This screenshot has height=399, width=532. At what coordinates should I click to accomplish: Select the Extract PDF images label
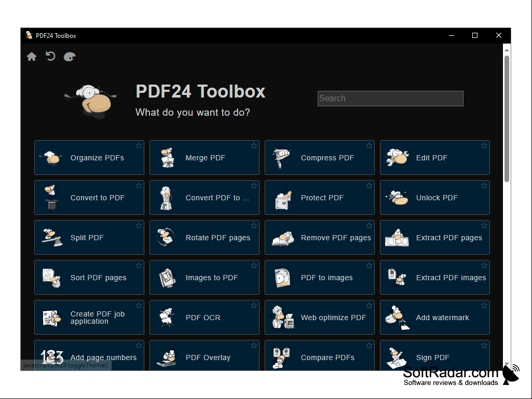coord(451,278)
